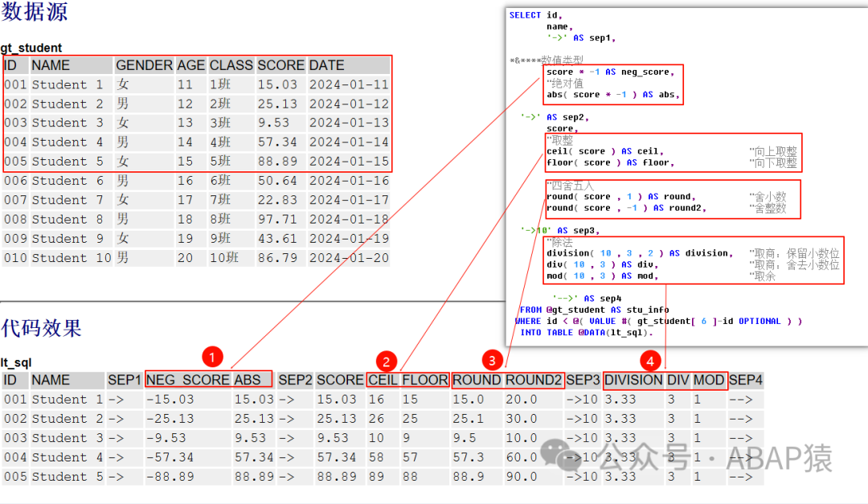Click the ROUND2 cell 90.0

click(x=522, y=477)
